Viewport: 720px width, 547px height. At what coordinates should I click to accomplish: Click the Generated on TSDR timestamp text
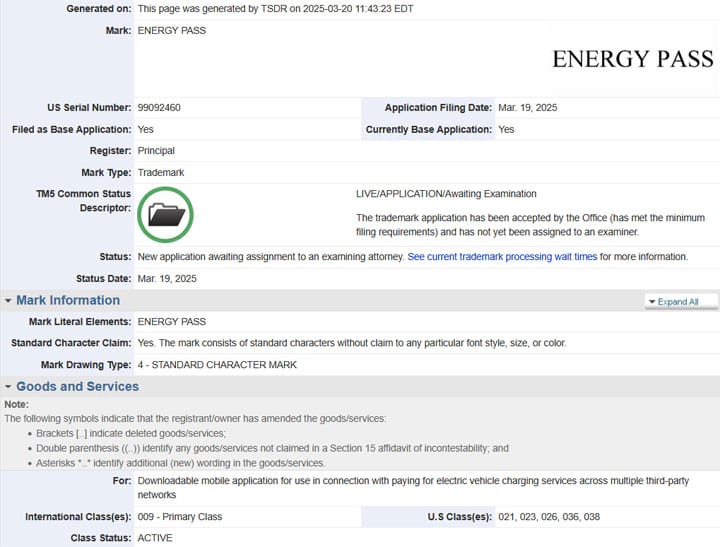(276, 9)
